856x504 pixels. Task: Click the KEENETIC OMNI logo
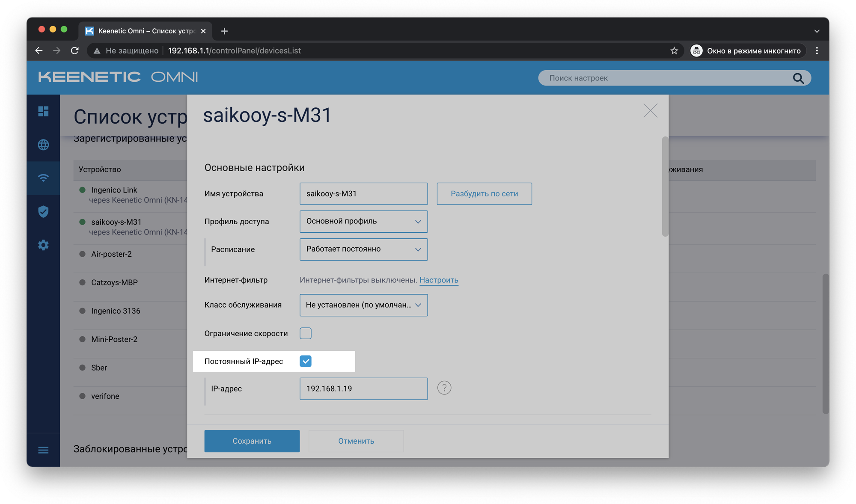point(118,77)
